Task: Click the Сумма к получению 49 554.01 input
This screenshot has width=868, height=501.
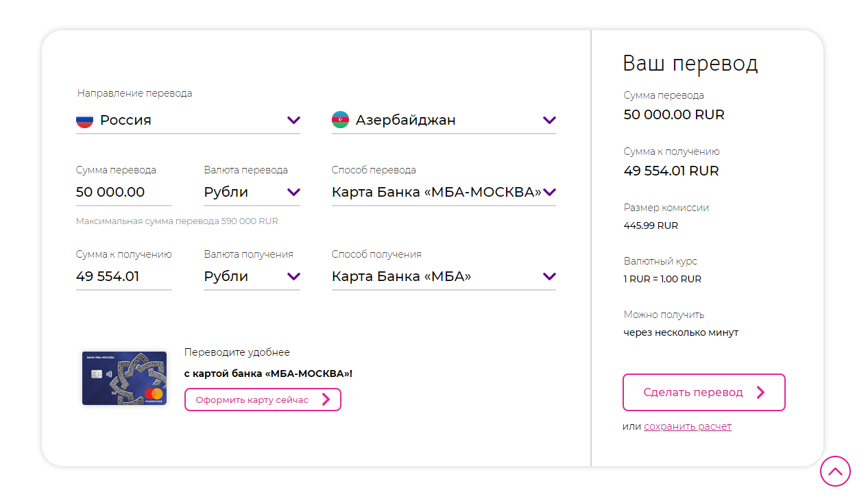Action: 124,276
